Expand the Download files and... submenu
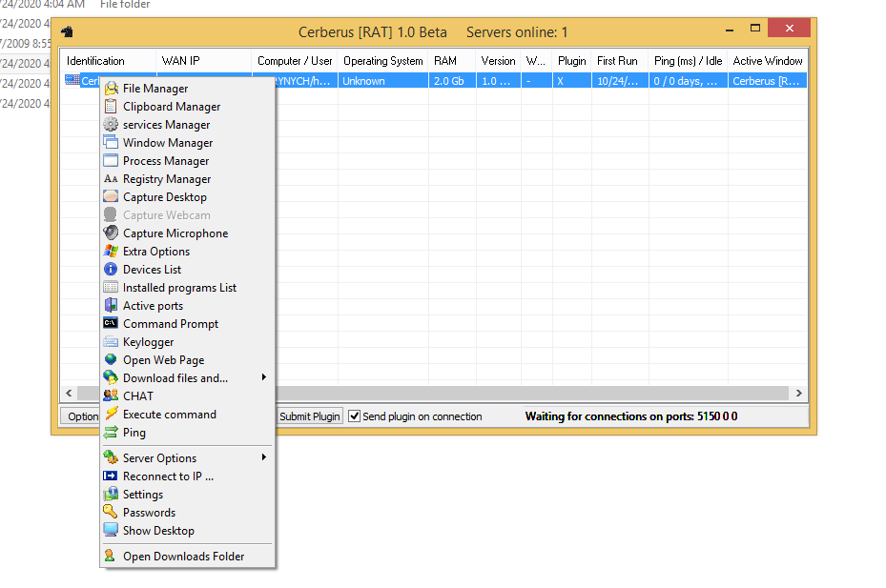Viewport: 886px width, 588px height. [x=263, y=378]
